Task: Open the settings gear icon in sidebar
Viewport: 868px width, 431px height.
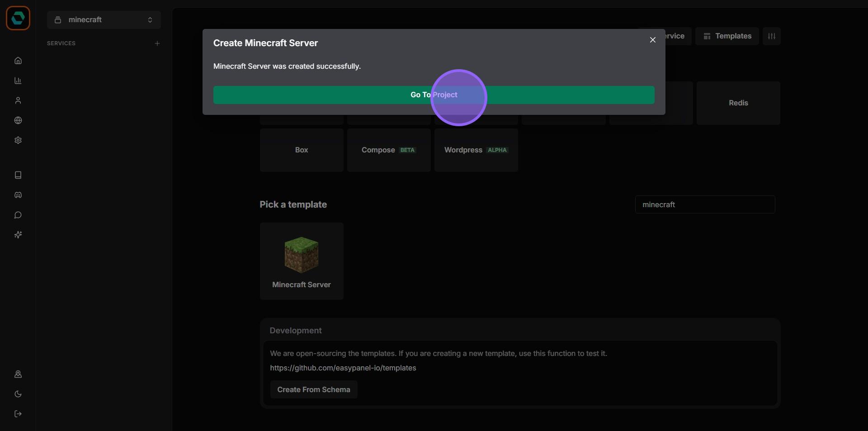Action: (x=18, y=140)
